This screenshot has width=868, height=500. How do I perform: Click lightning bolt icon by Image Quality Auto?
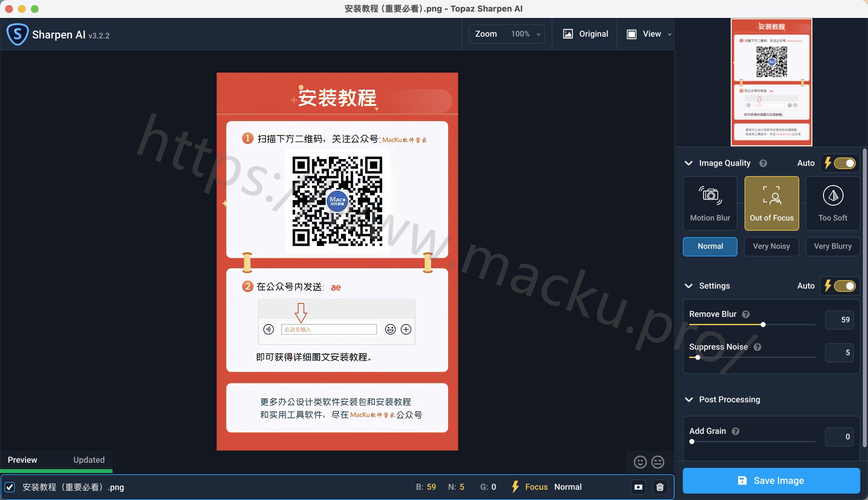pos(828,163)
